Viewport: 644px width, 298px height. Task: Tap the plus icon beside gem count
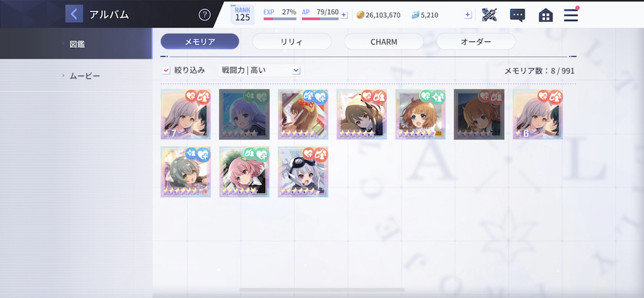tap(468, 15)
